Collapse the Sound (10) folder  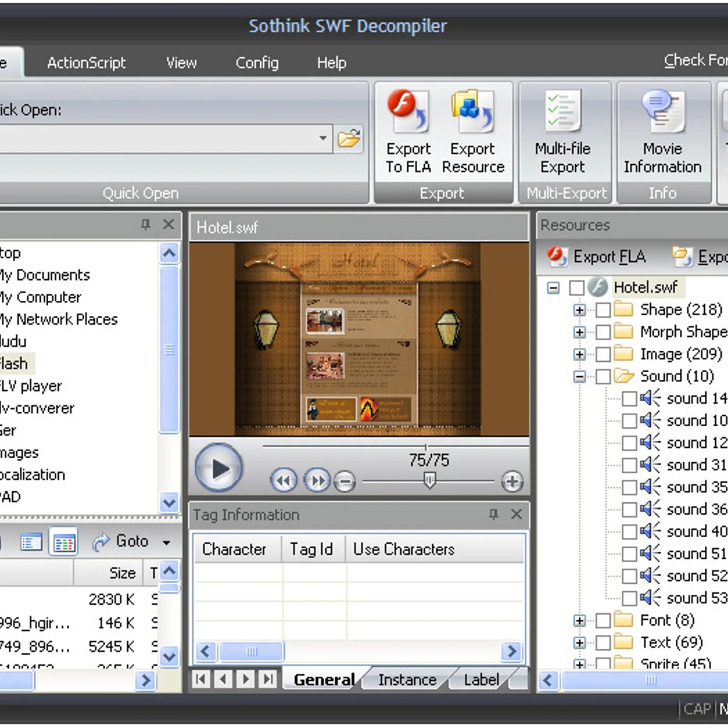coord(580,376)
